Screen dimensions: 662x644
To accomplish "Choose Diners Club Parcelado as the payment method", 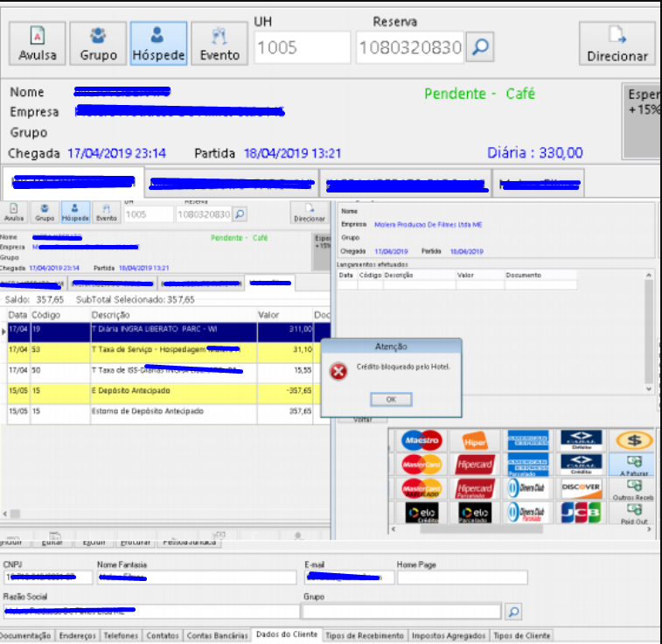I will coord(528,513).
